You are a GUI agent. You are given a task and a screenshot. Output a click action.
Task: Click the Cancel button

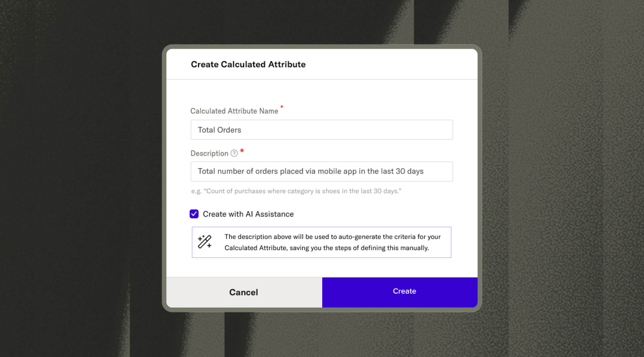(x=243, y=291)
